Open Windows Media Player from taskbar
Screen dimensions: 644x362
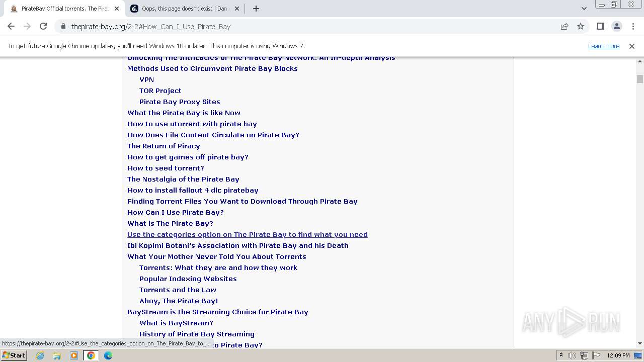point(74,355)
